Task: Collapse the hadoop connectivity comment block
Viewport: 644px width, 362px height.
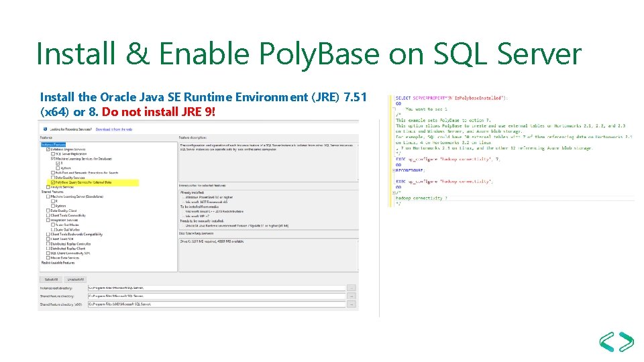Action: coord(394,192)
